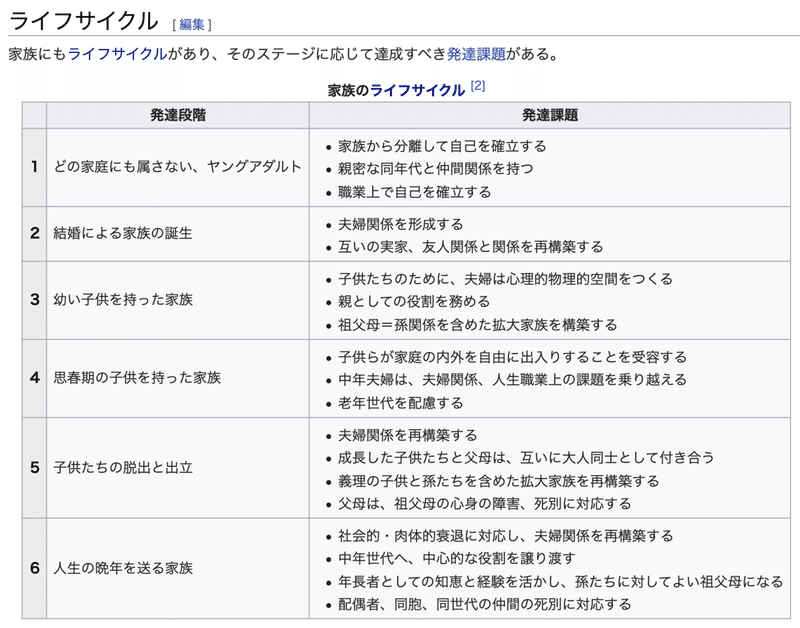Open the ライフサイクル link in intro sentence

tap(117, 54)
